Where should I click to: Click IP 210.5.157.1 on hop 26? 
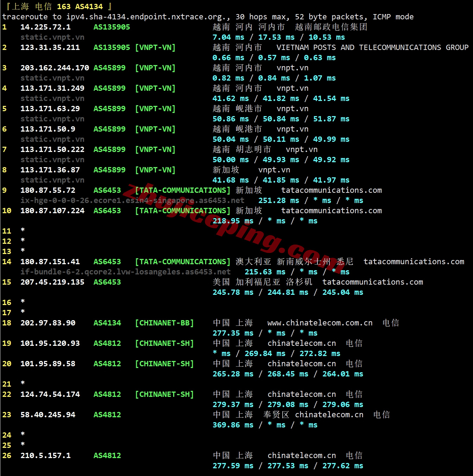[45, 456]
